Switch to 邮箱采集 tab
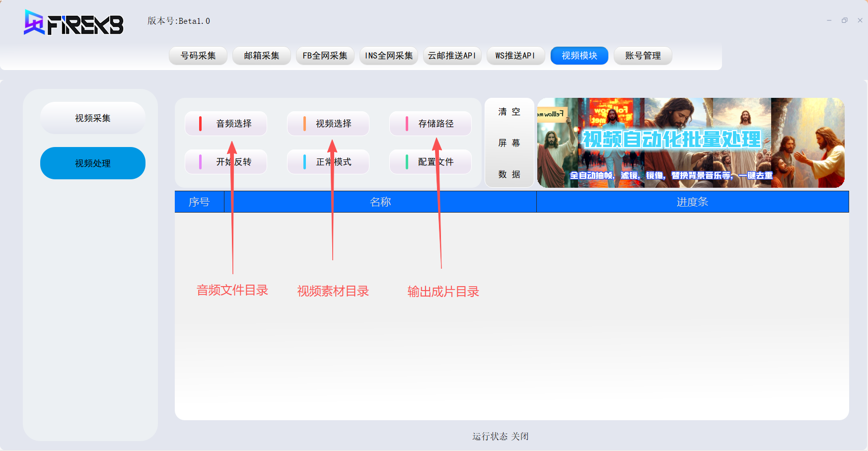Image resolution: width=868 pixels, height=451 pixels. coord(262,56)
